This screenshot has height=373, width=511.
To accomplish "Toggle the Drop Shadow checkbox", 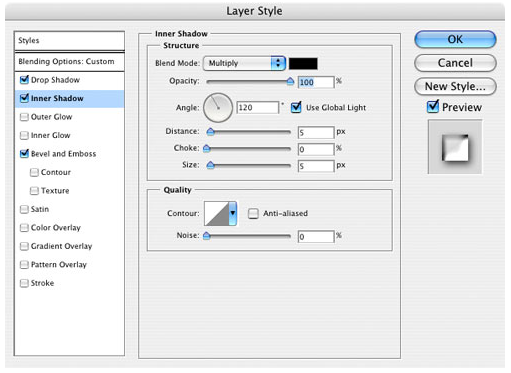I will pyautogui.click(x=24, y=80).
